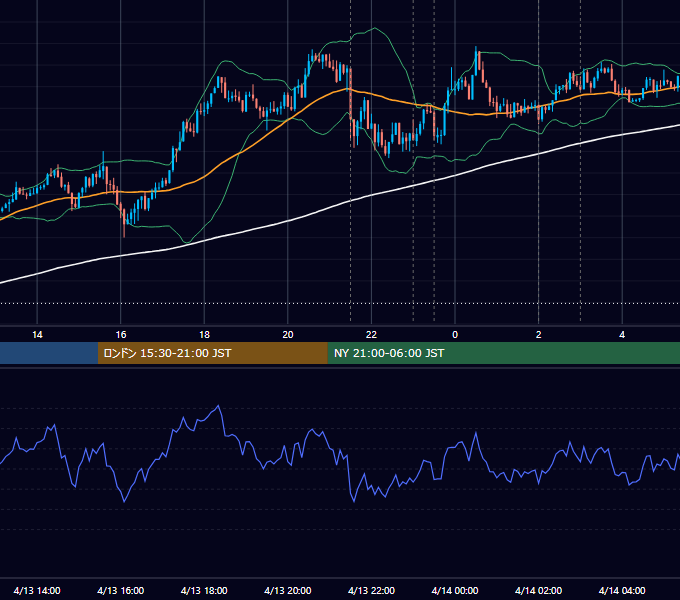Click the 0 hour label on price chart axis

point(455,335)
